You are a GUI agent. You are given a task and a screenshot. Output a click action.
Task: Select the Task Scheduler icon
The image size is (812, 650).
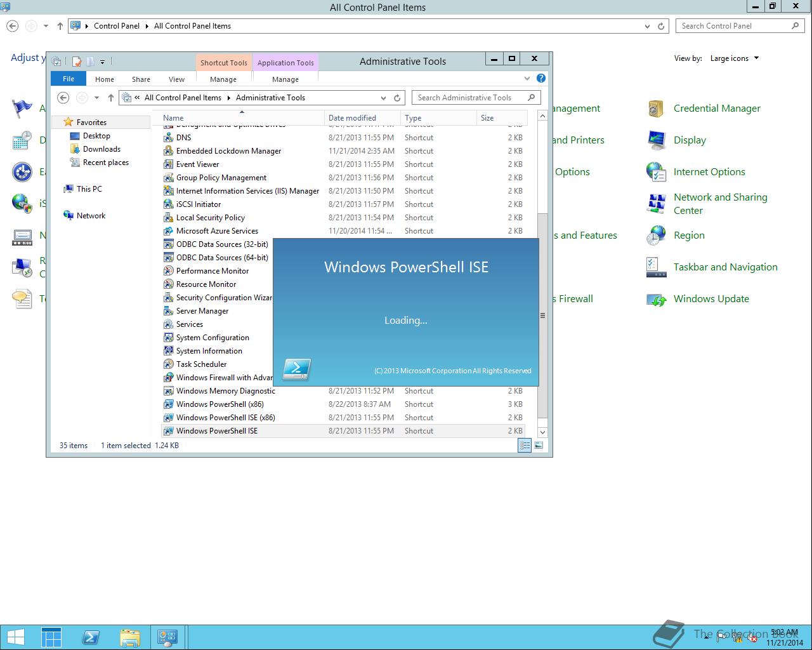168,364
